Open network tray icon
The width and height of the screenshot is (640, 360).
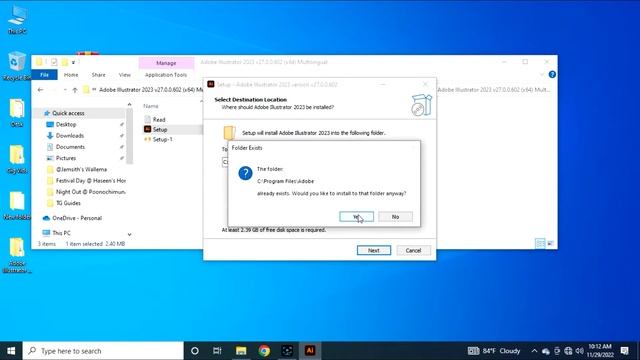pyautogui.click(x=568, y=351)
